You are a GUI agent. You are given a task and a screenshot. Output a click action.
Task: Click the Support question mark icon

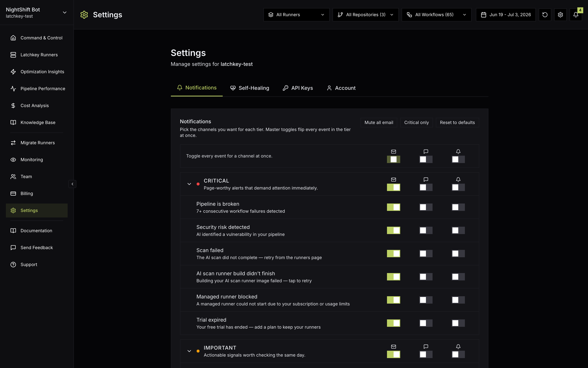click(13, 264)
